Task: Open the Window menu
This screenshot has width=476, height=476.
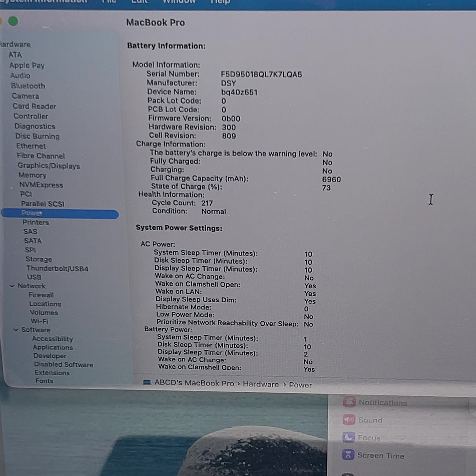Action: pos(179,2)
